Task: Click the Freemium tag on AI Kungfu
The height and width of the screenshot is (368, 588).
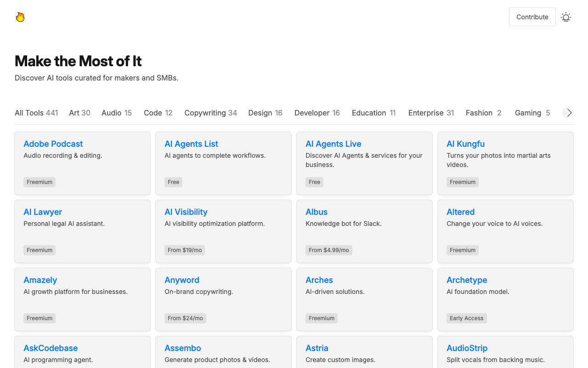Action: tap(463, 182)
